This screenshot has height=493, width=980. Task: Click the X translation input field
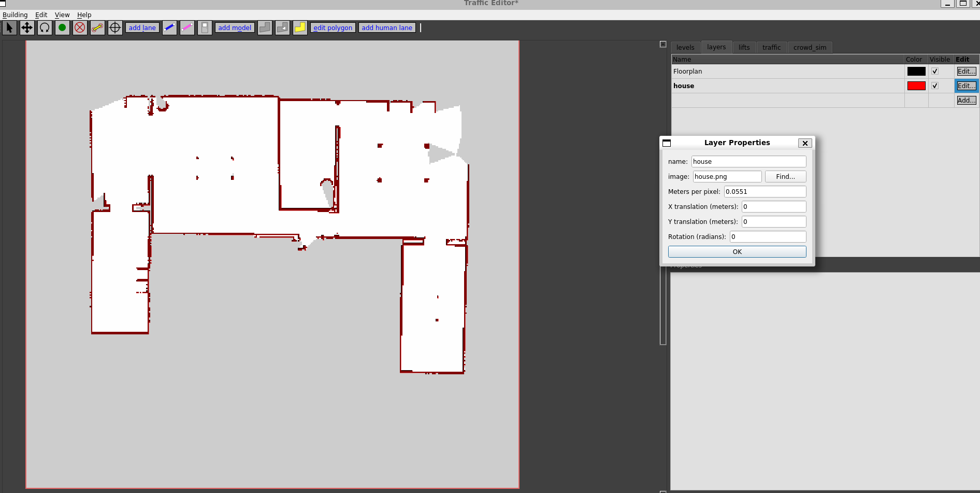coord(774,207)
